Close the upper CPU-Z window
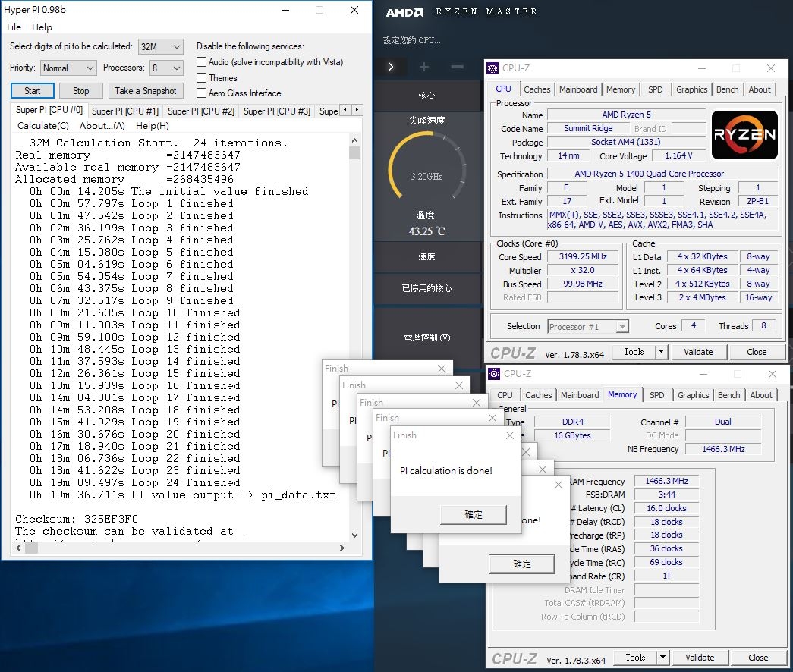793x672 pixels. click(771, 68)
